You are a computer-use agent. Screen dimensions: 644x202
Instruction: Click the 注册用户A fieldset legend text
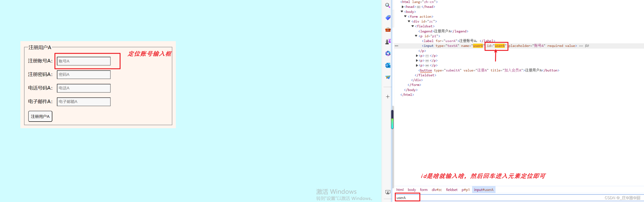40,47
